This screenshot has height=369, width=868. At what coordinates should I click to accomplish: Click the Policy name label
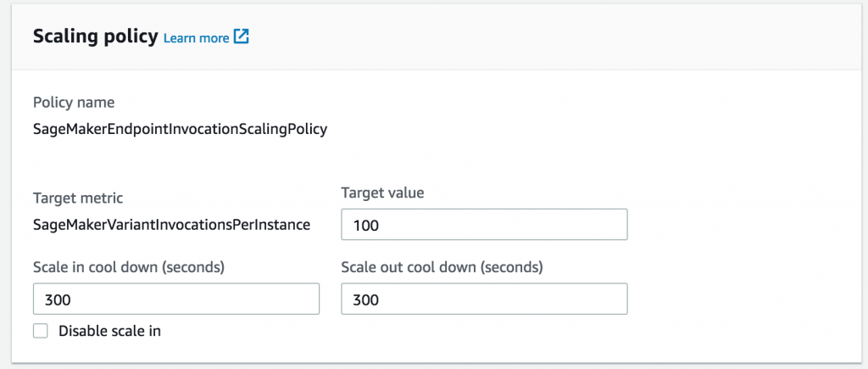(x=74, y=103)
